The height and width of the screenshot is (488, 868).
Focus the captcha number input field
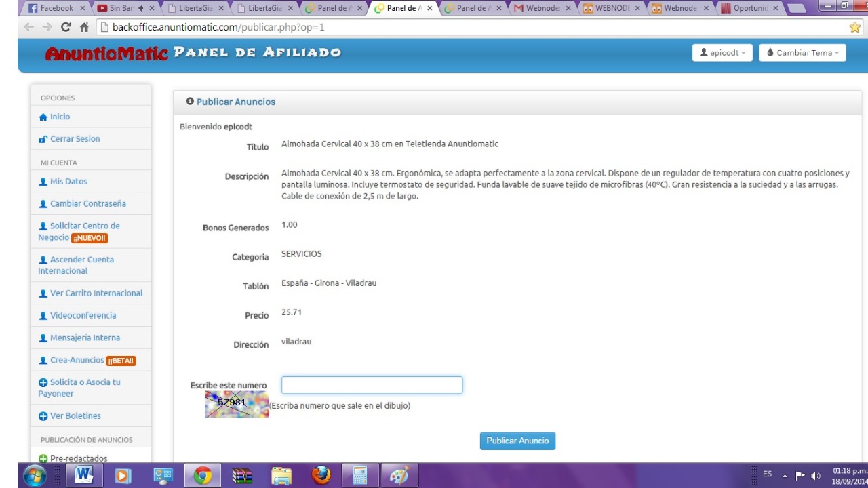[372, 385]
